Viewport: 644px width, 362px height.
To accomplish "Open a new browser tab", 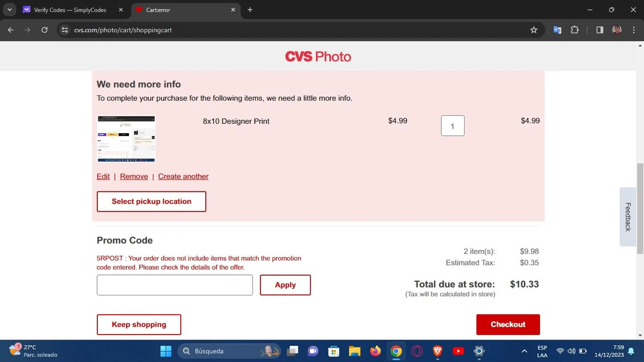I will (x=250, y=9).
